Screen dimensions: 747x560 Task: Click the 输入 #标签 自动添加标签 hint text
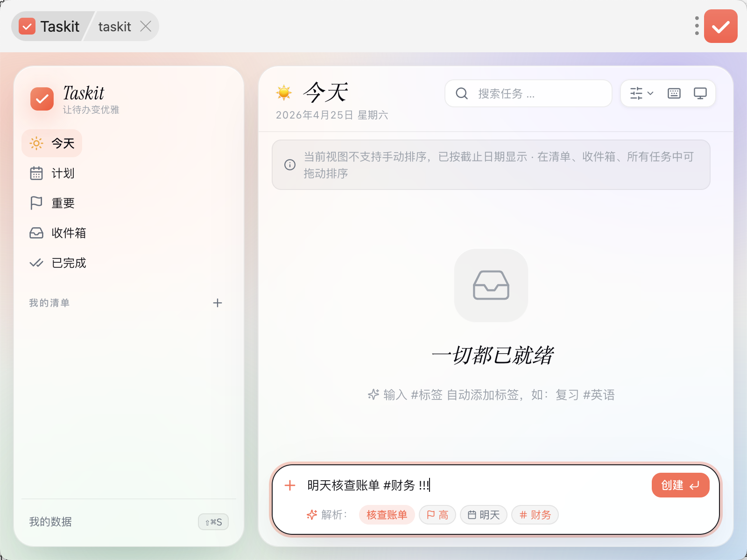(491, 395)
